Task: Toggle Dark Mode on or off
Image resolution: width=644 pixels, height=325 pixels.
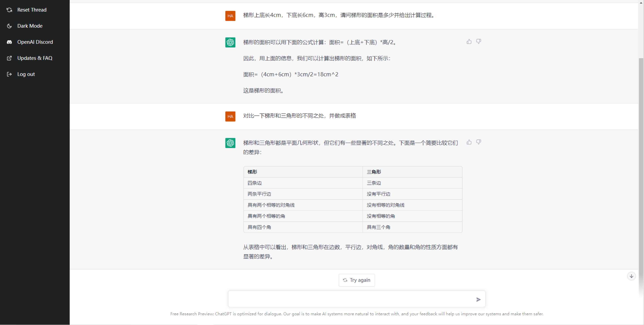Action: tap(29, 26)
